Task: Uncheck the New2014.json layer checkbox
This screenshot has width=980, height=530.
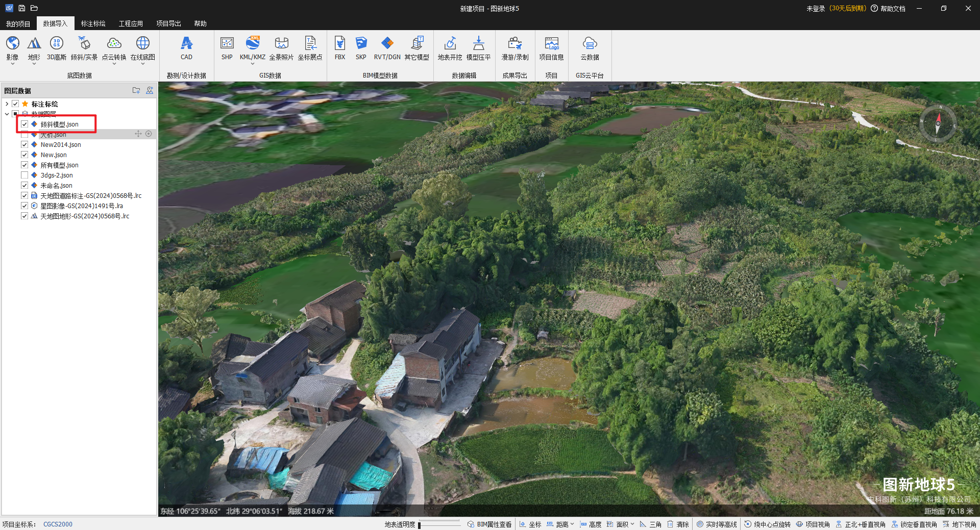Action: click(24, 145)
